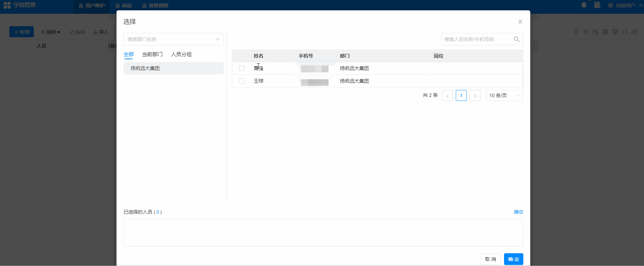644x266 pixels.
Task: Click the refresh icon in background toolbar
Action: click(624, 32)
